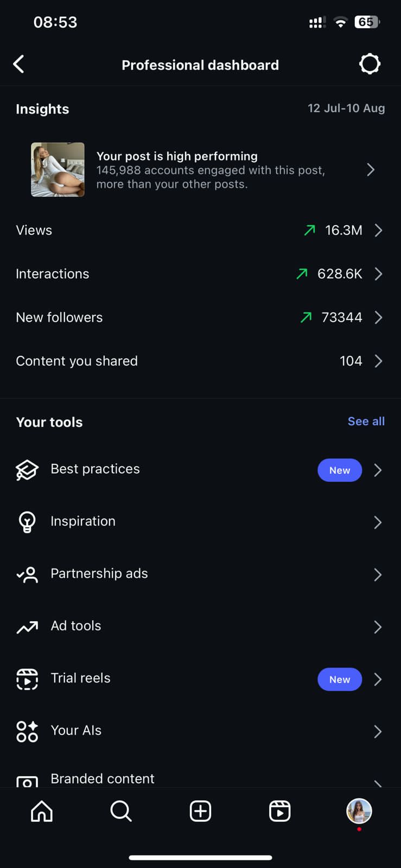The image size is (401, 868).
Task: Expand the Views insights chevron
Action: click(378, 231)
